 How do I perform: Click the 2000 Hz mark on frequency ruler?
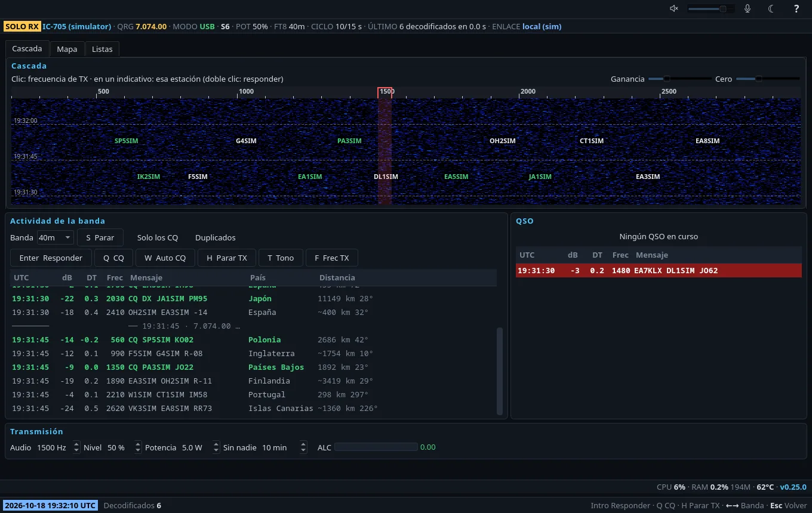pyautogui.click(x=528, y=91)
